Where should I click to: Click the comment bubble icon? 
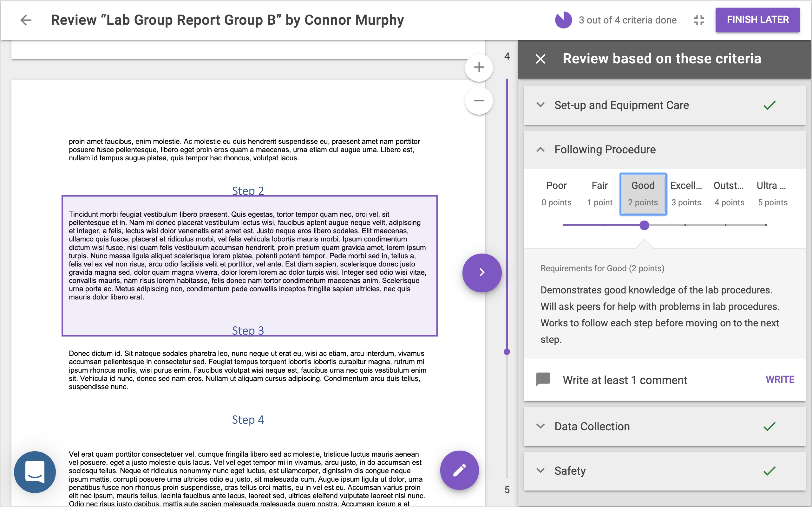pos(543,380)
